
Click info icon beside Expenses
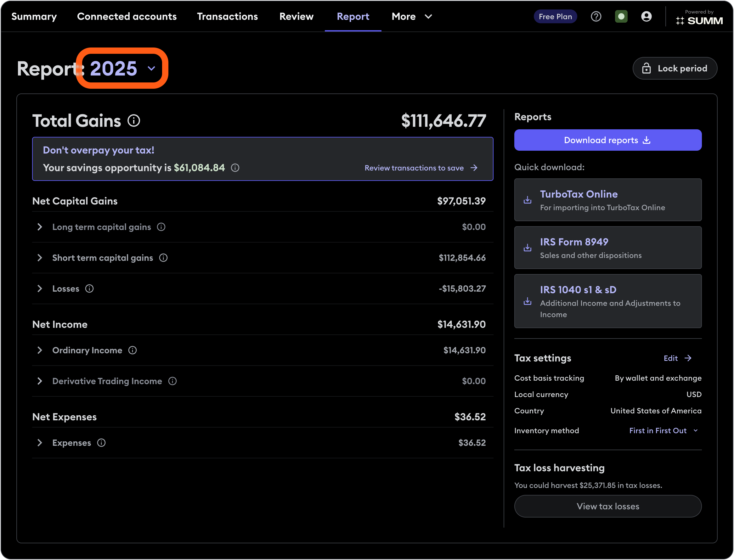pyautogui.click(x=101, y=443)
